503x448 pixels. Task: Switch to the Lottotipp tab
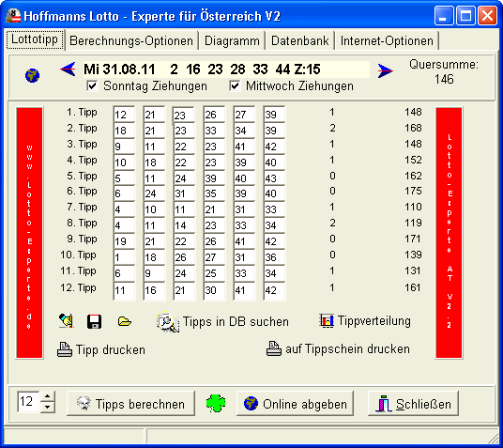tap(35, 39)
